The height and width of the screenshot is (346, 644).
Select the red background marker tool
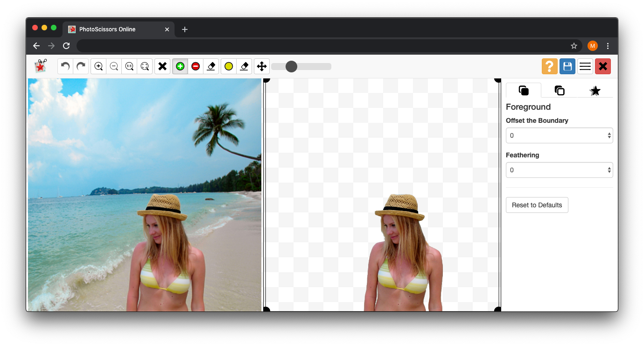tap(196, 66)
